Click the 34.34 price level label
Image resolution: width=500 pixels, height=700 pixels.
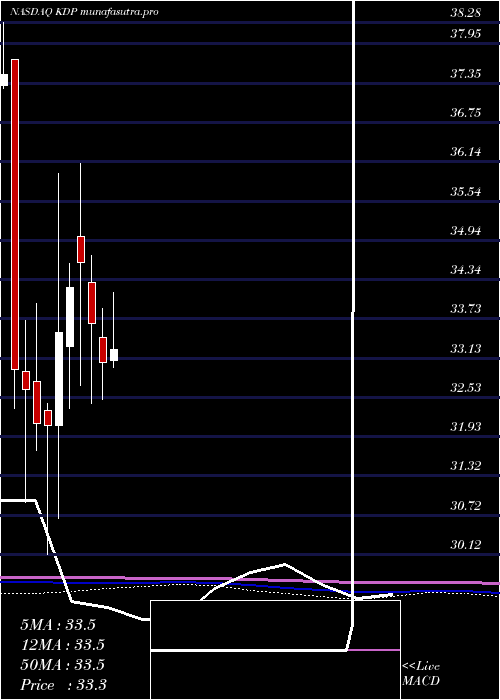(x=466, y=270)
